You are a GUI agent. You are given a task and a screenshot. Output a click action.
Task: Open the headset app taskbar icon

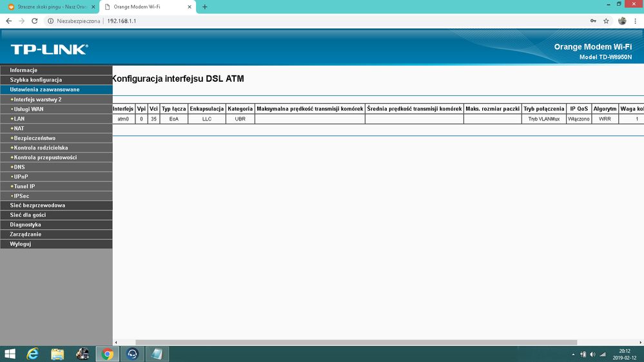[132, 354]
